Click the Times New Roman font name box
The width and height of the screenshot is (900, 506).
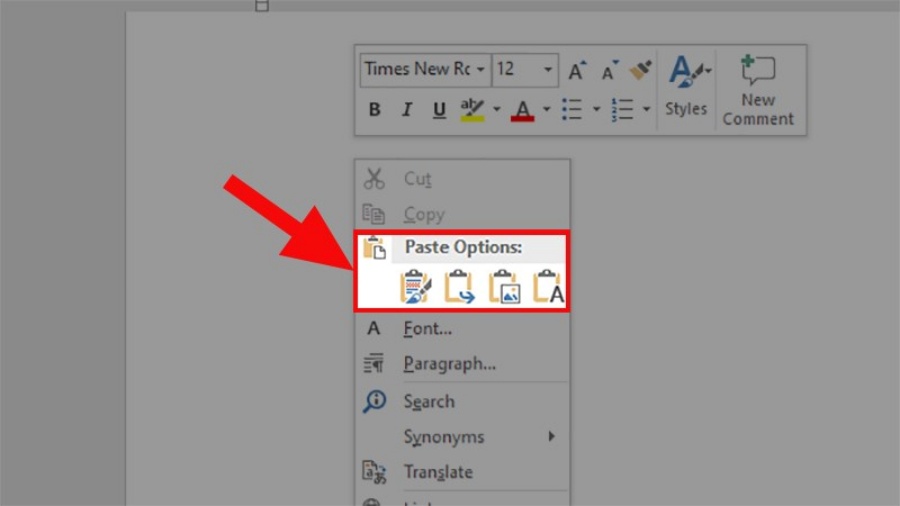(416, 70)
